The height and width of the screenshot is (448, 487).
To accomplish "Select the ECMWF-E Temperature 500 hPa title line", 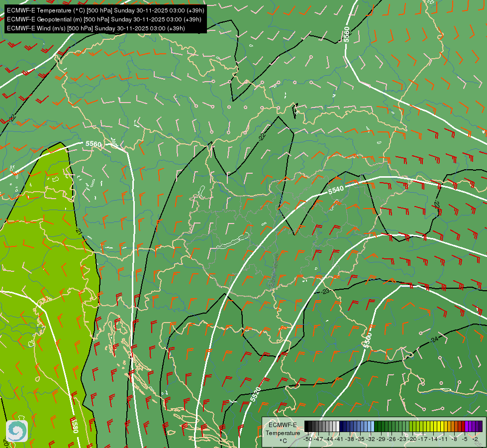I will (105, 10).
